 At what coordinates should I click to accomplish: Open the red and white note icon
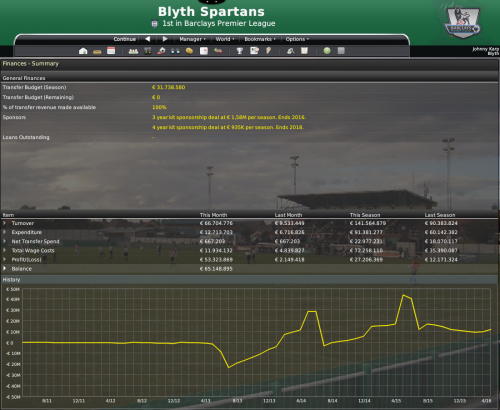(x=204, y=51)
